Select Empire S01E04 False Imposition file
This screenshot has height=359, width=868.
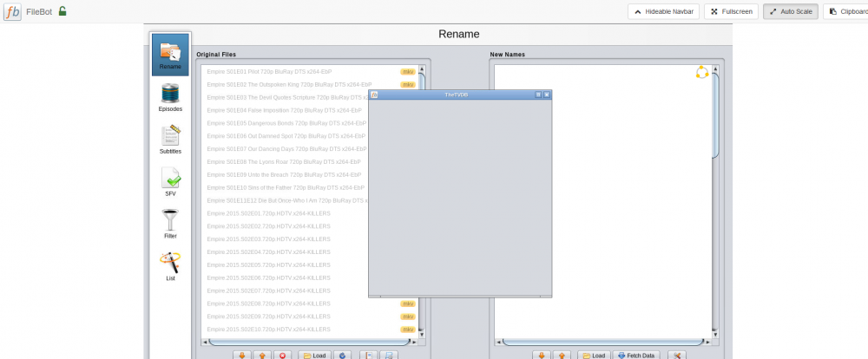[285, 110]
